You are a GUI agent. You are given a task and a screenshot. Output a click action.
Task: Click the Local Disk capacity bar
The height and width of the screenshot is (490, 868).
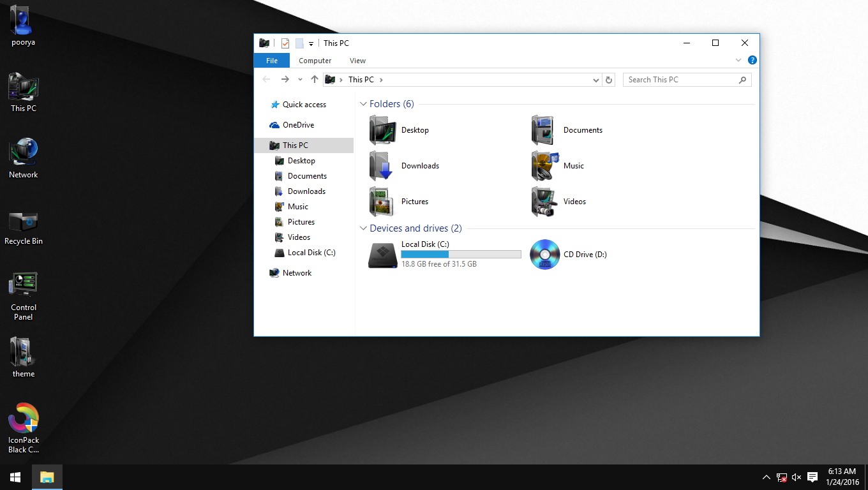pyautogui.click(x=461, y=254)
